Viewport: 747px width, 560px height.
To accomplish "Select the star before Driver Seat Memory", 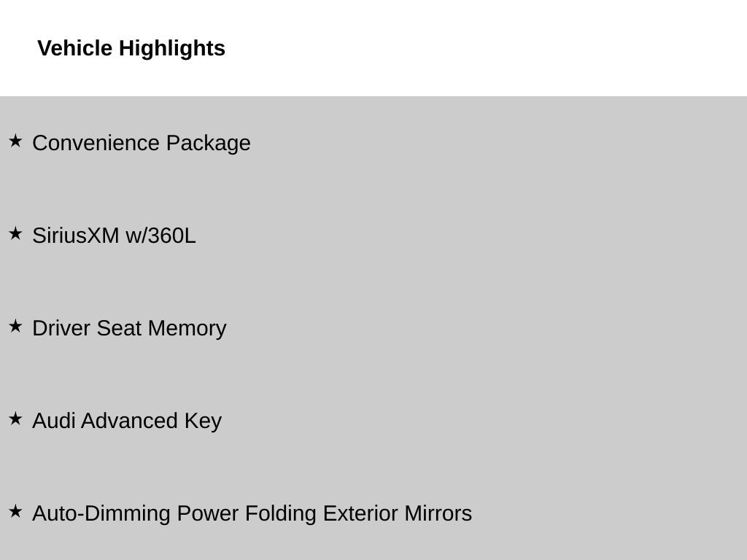I will (15, 326).
